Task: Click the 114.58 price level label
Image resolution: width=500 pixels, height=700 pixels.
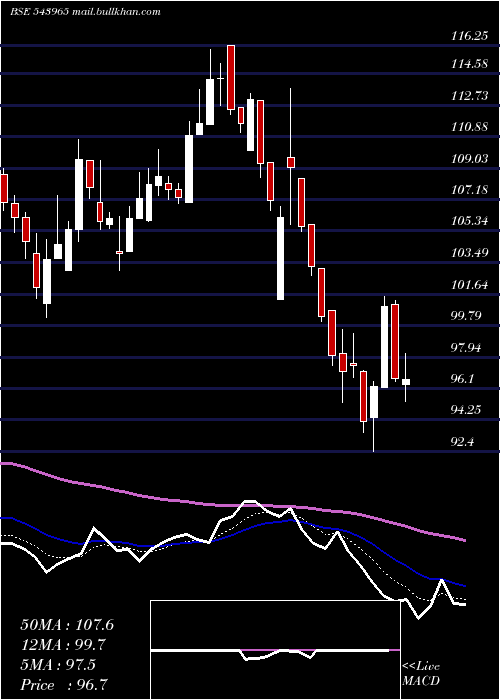Action: 469,64
